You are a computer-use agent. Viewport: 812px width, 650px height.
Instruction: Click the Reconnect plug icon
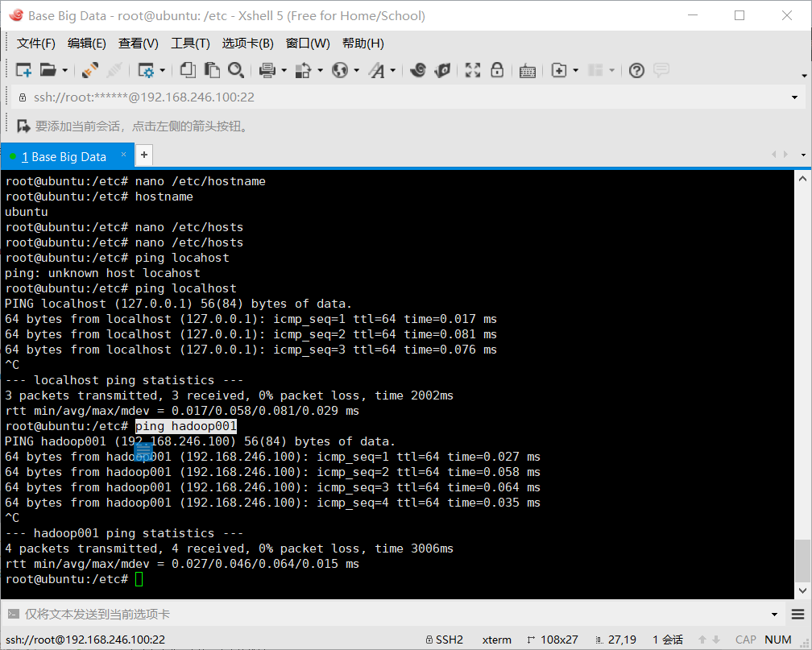click(x=90, y=70)
